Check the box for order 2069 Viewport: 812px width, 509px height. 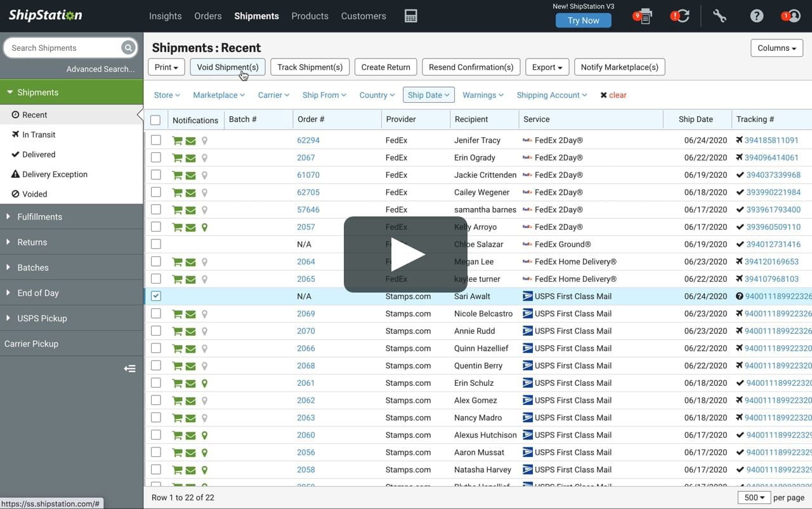[156, 314]
